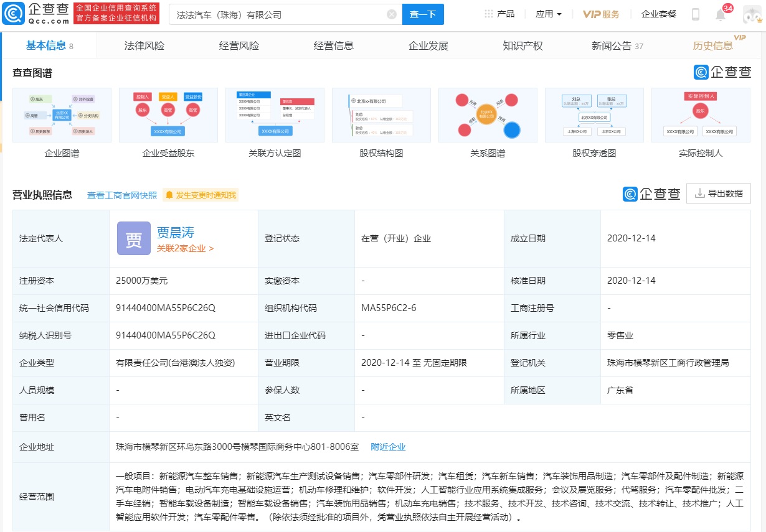Screen dimensions: 766x532
Task: Expand the 应用 dropdown menu
Action: point(549,14)
